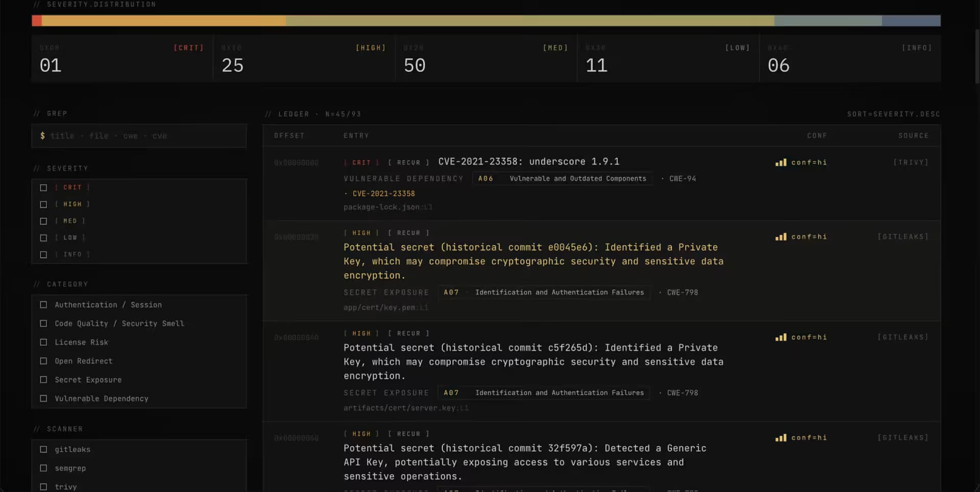This screenshot has width=980, height=492.
Task: Check the Authentication / Session category checkbox
Action: (x=43, y=304)
